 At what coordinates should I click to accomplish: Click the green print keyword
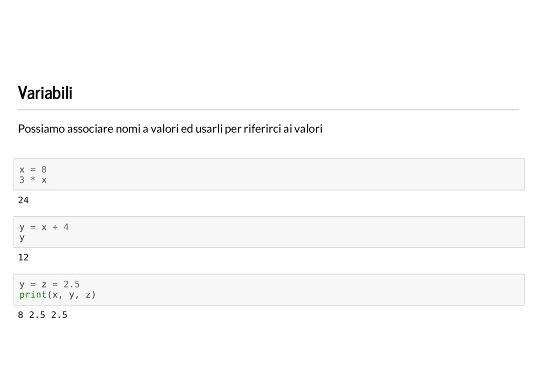(33, 295)
